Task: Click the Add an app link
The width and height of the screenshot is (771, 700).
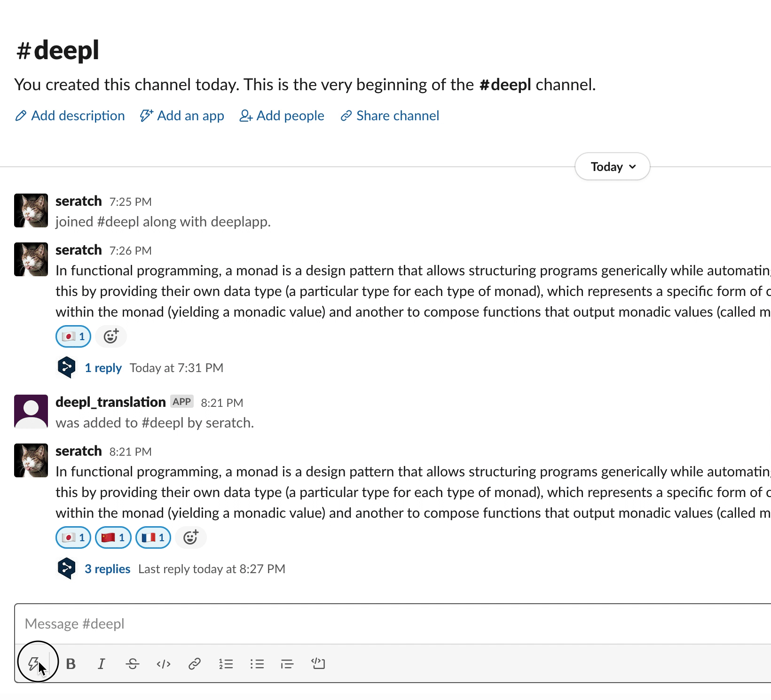Action: click(x=182, y=116)
